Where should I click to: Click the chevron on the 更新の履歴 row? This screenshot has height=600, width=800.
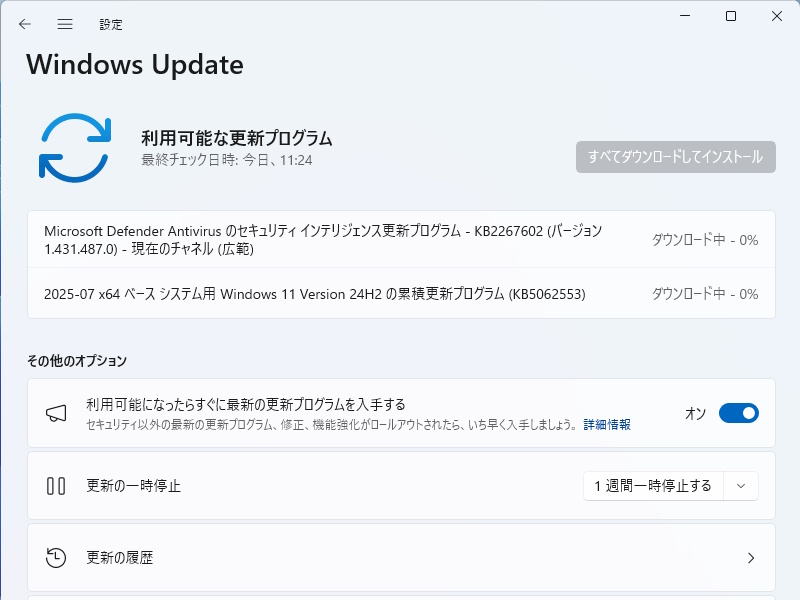coord(751,558)
